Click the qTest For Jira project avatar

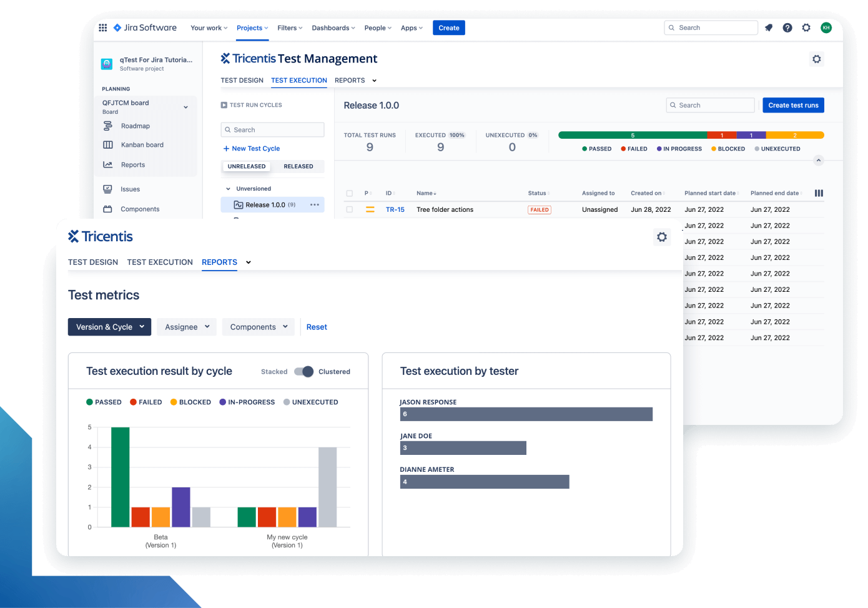[x=107, y=64]
